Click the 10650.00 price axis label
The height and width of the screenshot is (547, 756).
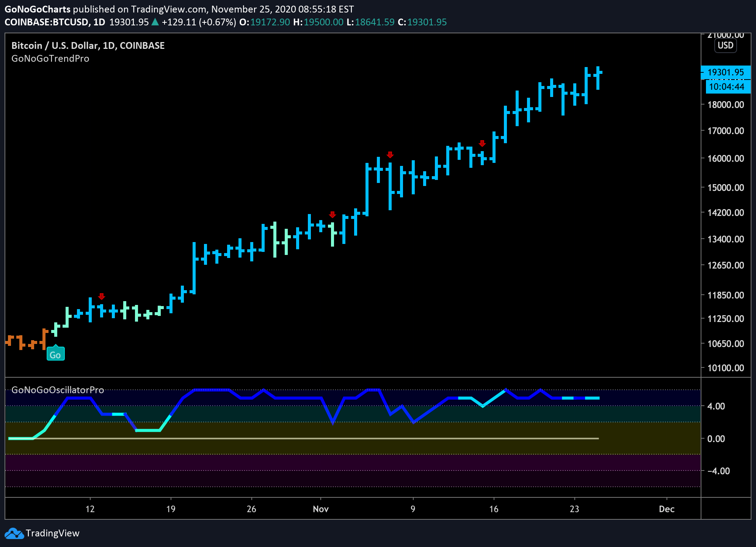[726, 344]
